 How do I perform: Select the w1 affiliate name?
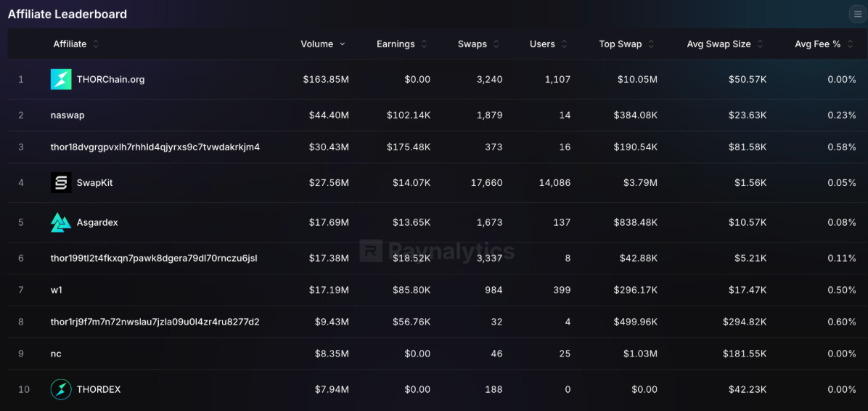[x=57, y=290]
